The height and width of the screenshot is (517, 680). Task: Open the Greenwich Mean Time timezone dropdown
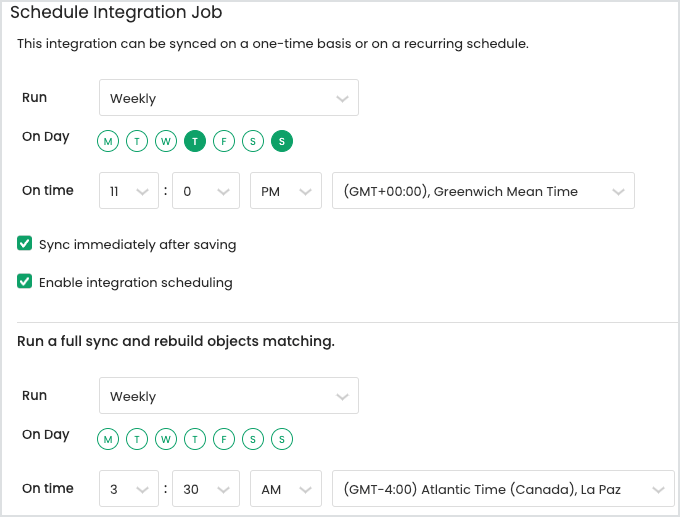pos(484,191)
